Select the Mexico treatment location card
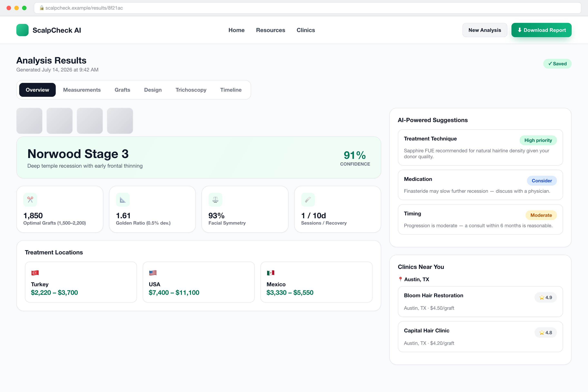The width and height of the screenshot is (588, 392). coord(316,282)
